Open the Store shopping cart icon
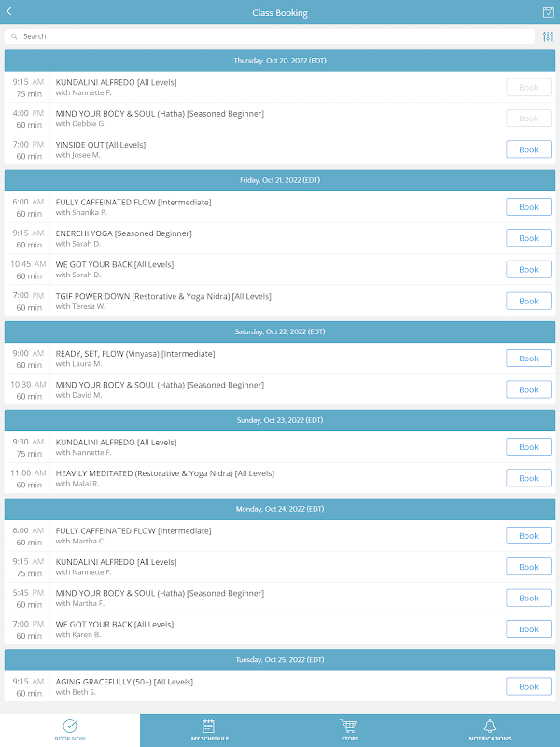This screenshot has height=747, width=560. [349, 726]
